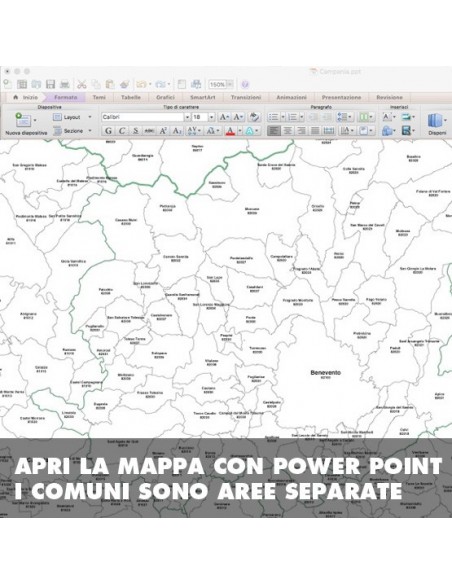
Task: Toggle subscript formatting
Action: (177, 131)
